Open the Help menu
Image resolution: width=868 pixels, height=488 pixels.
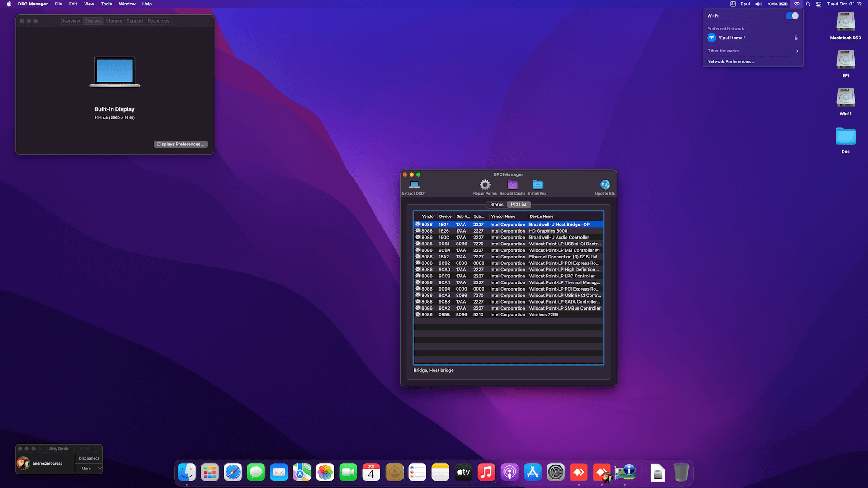147,4
